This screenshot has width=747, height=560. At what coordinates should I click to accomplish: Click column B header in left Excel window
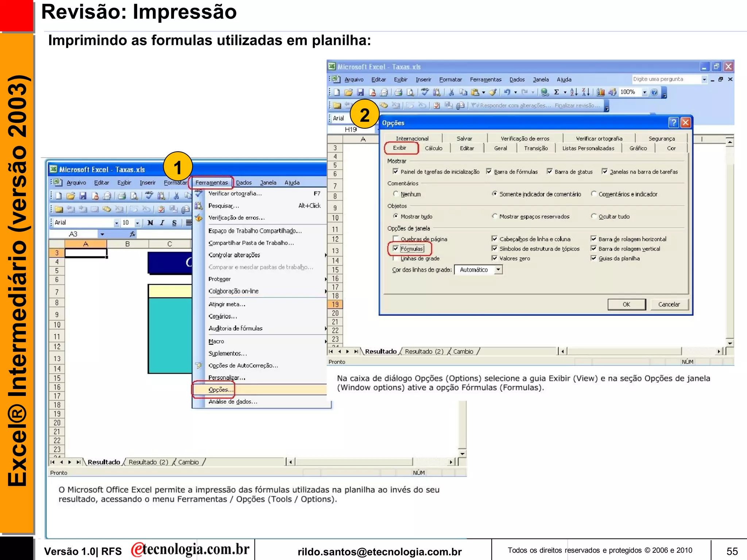pyautogui.click(x=127, y=244)
